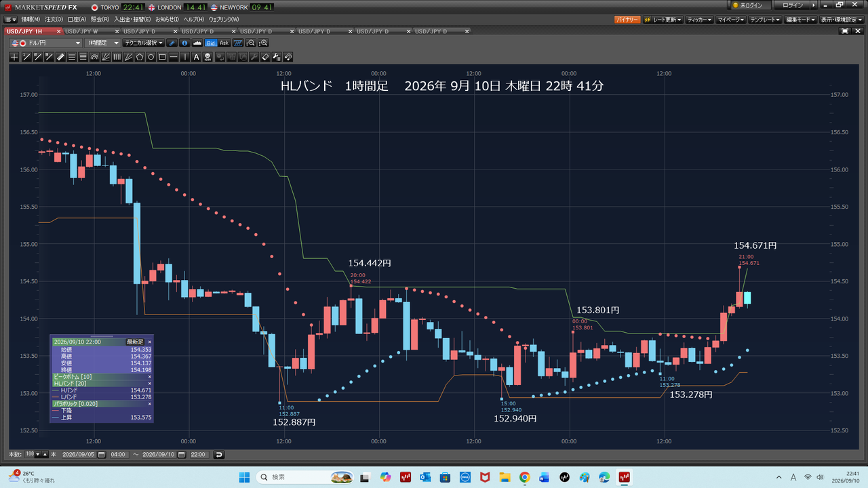Open the calendar for start date 2026/09/05
868x488 pixels.
tap(102, 454)
